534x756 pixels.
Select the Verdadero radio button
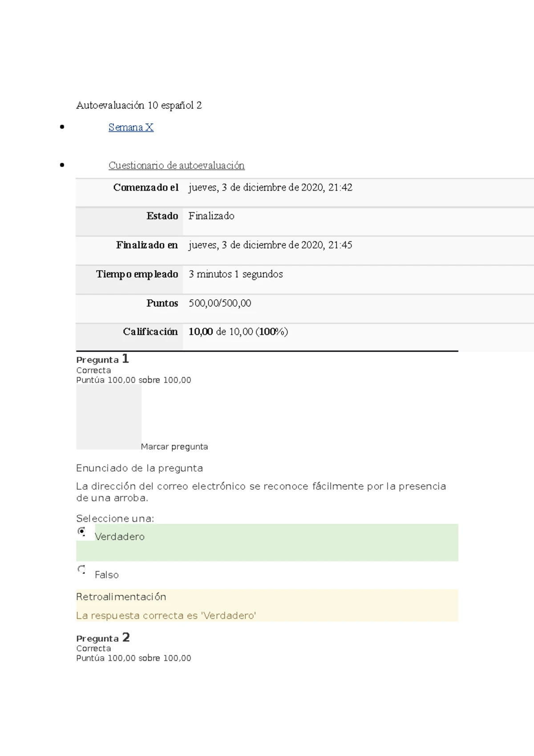click(x=81, y=531)
